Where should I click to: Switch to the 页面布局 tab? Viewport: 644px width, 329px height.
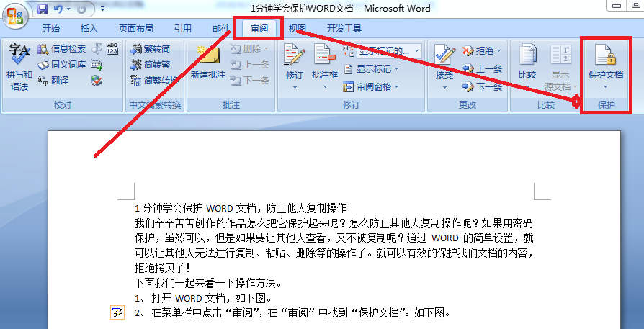136,28
